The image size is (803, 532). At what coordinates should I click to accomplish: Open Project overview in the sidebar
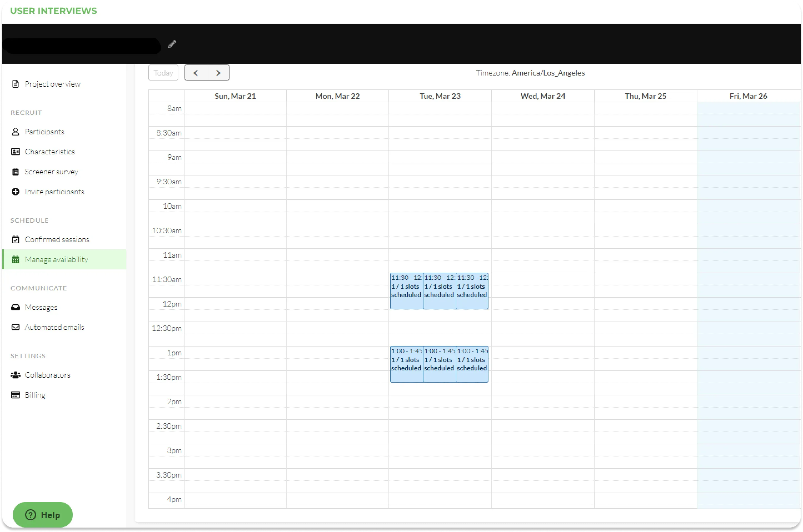coord(52,84)
